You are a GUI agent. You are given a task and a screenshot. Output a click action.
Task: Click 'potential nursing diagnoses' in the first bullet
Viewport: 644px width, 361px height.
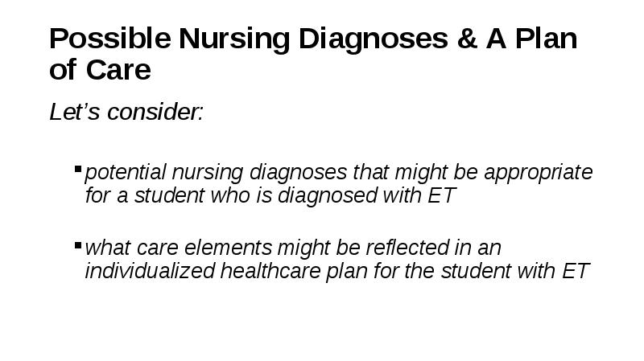pos(216,172)
